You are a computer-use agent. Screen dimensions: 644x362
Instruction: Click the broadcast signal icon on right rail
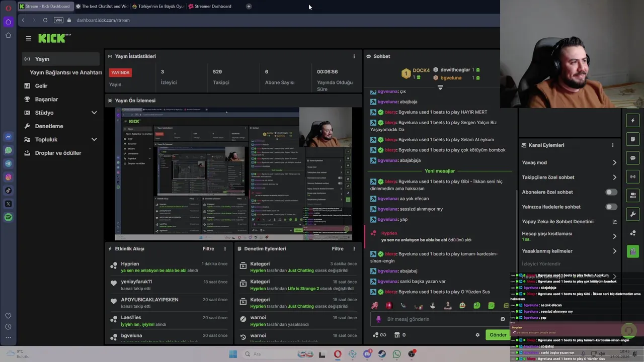(x=633, y=176)
